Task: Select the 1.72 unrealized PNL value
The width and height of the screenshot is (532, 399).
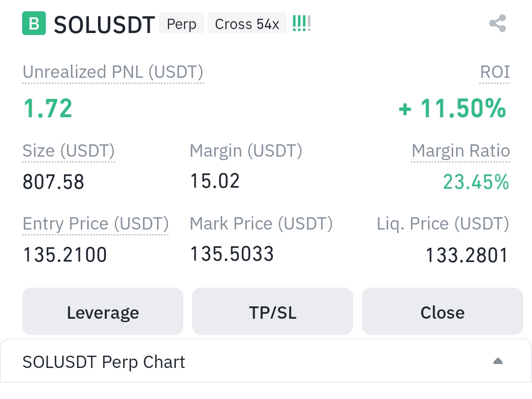Action: tap(48, 108)
